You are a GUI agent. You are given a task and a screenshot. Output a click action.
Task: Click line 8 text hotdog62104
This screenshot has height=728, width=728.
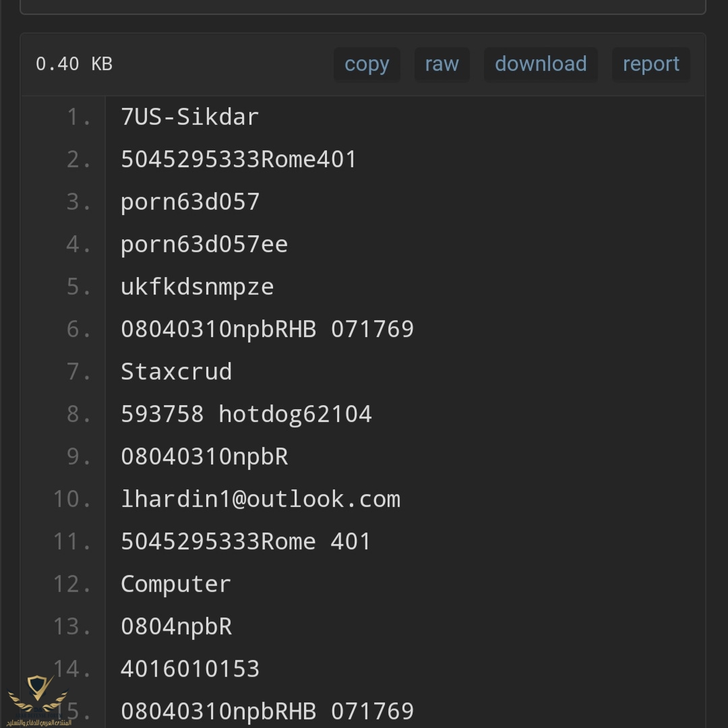coord(295,414)
